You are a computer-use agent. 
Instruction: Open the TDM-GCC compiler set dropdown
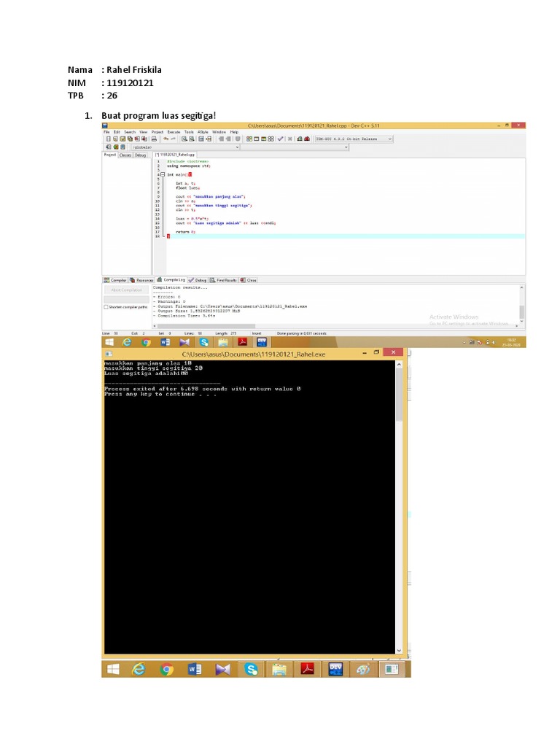click(x=354, y=139)
